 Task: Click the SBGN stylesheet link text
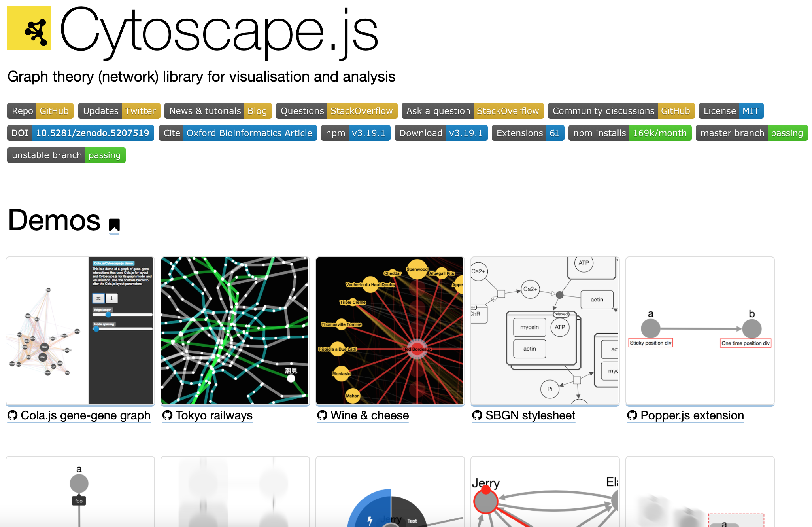[530, 415]
